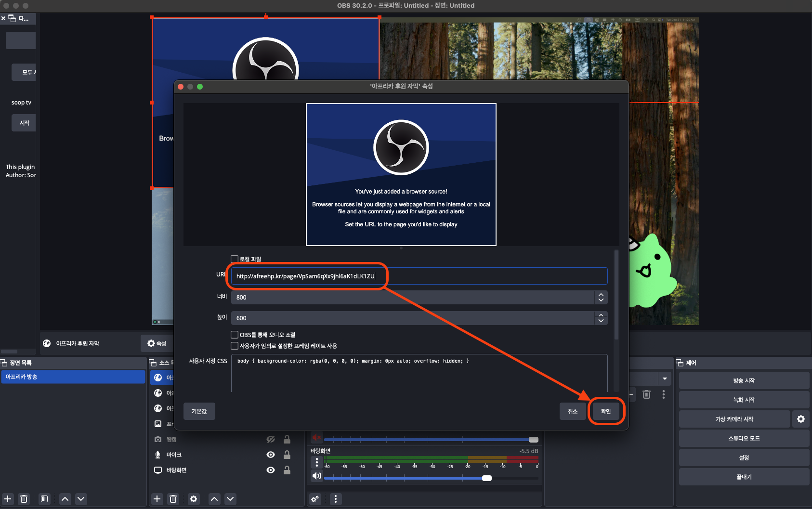
Task: Enable OBS를 통해 오디오 조절 checkbox
Action: pos(235,335)
